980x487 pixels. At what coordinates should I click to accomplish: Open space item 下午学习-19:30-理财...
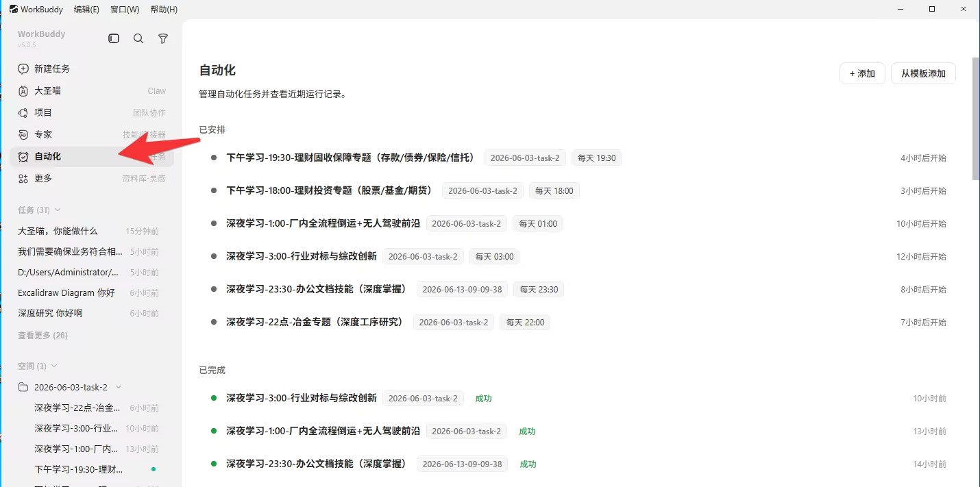coord(92,469)
